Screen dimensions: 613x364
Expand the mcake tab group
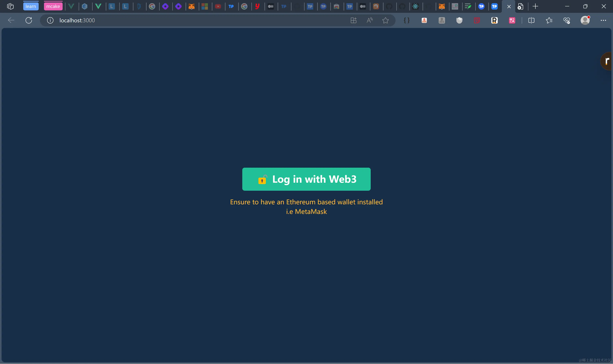[53, 6]
